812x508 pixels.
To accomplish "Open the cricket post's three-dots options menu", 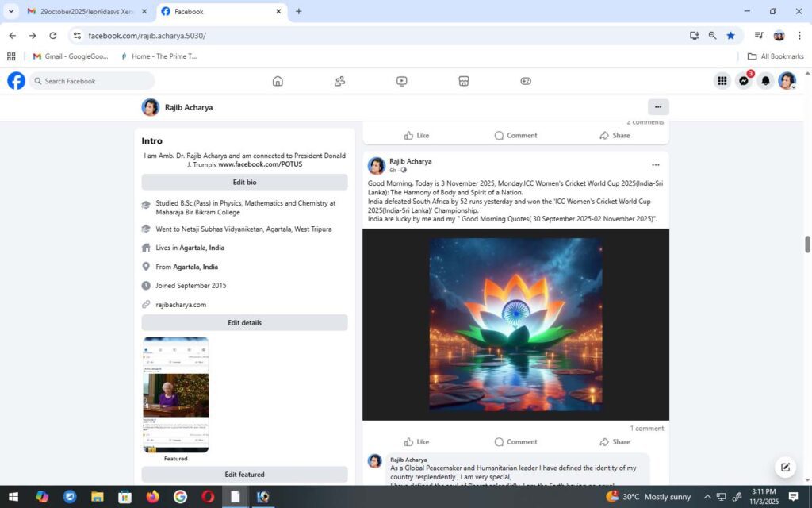I will (x=655, y=165).
